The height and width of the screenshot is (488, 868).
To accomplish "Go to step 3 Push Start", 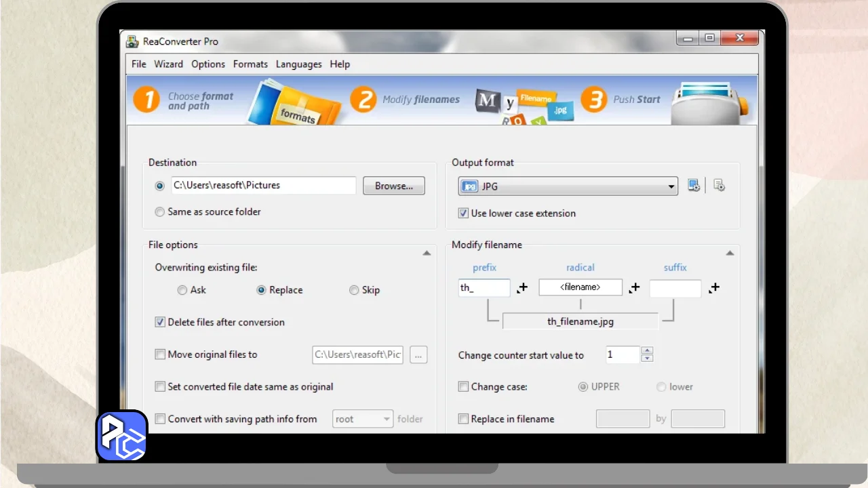I will pyautogui.click(x=620, y=100).
